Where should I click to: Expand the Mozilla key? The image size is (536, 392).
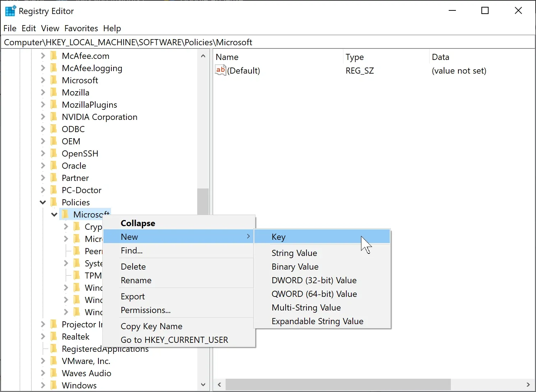point(43,92)
